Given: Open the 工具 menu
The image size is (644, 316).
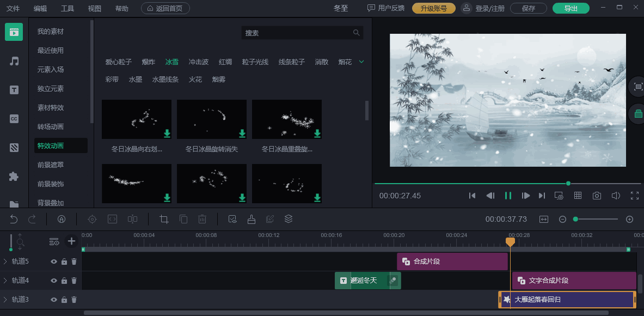Looking at the screenshot, I should 68,8.
